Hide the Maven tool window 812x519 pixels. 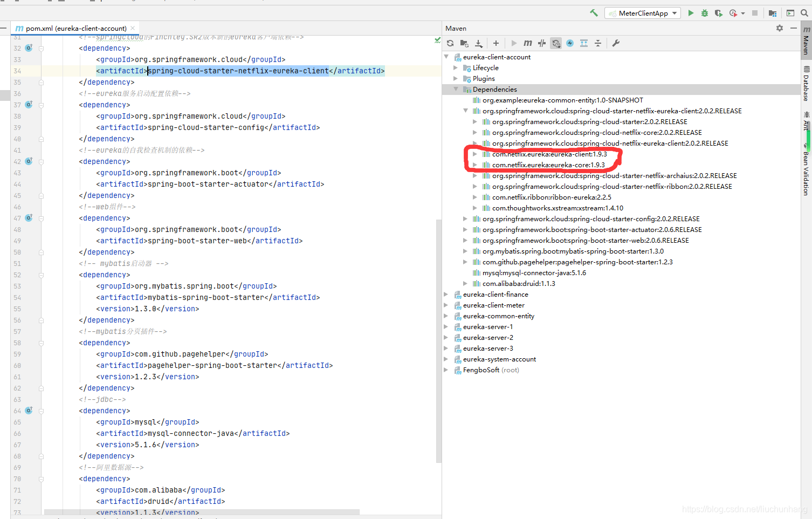794,28
